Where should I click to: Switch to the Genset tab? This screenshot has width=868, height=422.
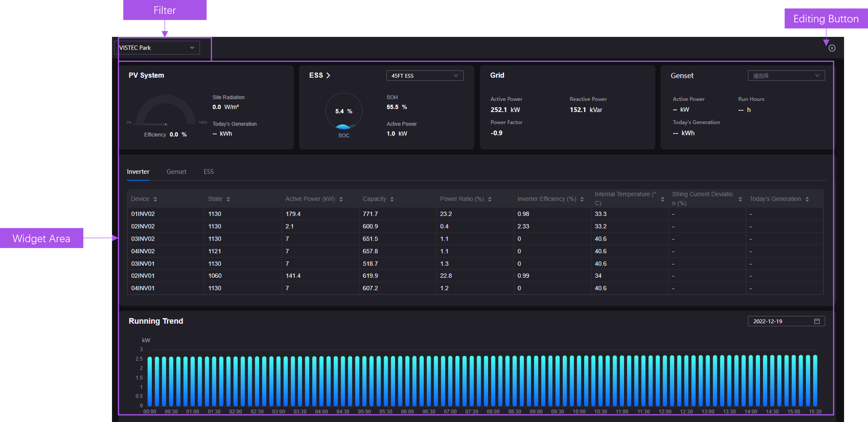click(176, 172)
